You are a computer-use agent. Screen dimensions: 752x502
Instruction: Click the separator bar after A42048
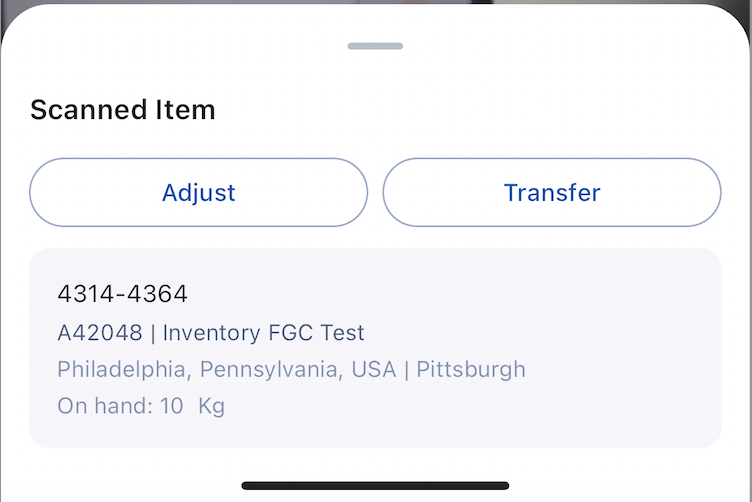153,333
